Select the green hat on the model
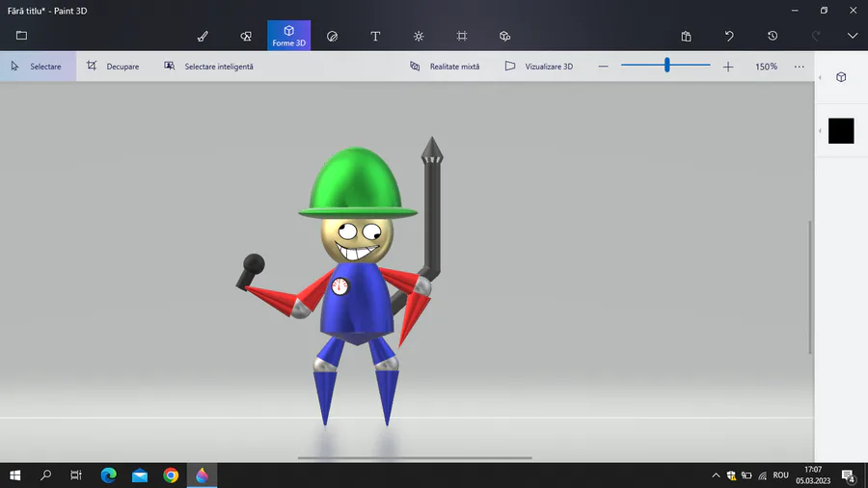The height and width of the screenshot is (488, 868). pos(357,181)
